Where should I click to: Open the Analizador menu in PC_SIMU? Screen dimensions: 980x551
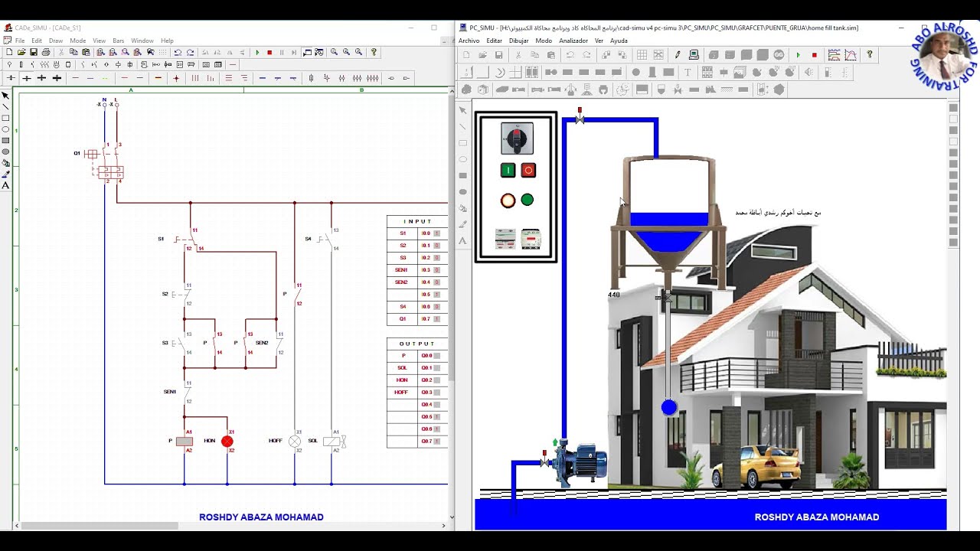tap(573, 41)
